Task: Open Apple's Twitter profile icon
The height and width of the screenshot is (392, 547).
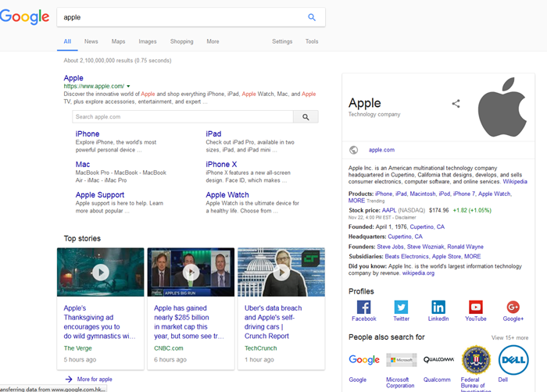Action: pyautogui.click(x=401, y=308)
